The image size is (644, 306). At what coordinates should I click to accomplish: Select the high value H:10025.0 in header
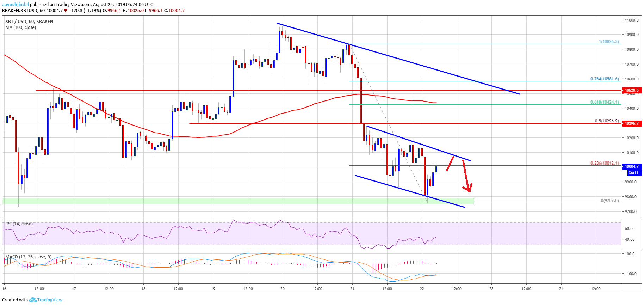(x=133, y=11)
